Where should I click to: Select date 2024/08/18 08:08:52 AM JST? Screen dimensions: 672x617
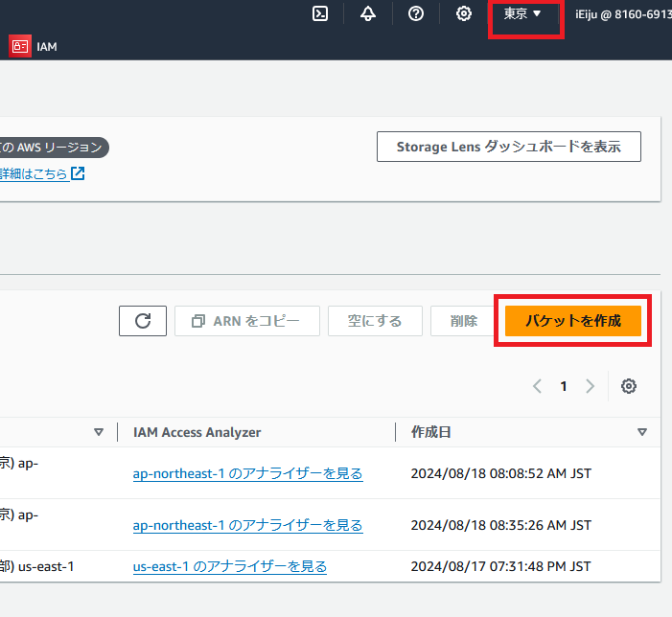501,473
